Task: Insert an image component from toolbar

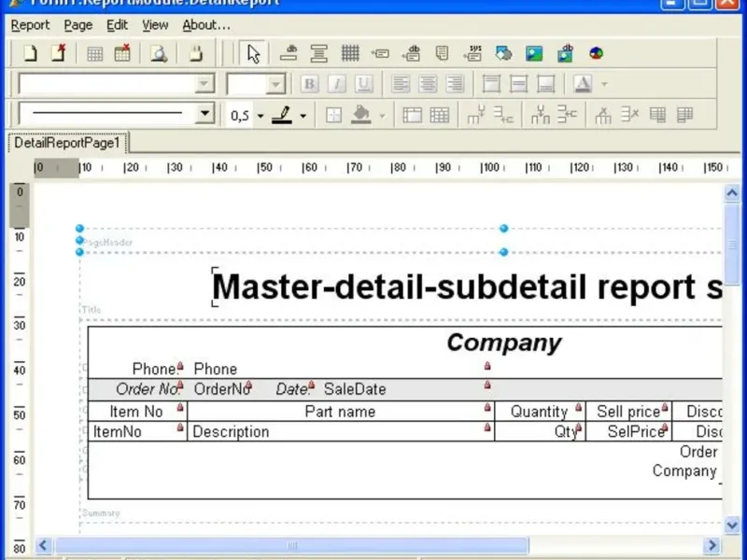Action: pos(534,53)
